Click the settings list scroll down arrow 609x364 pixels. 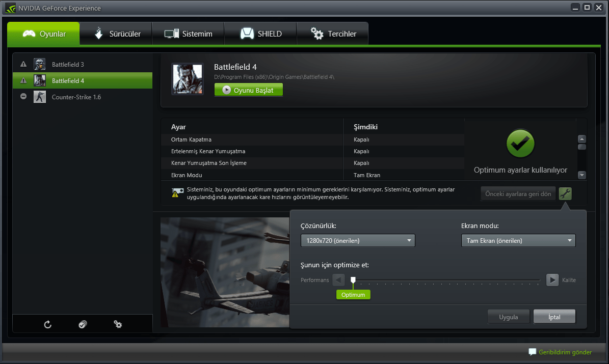(582, 175)
